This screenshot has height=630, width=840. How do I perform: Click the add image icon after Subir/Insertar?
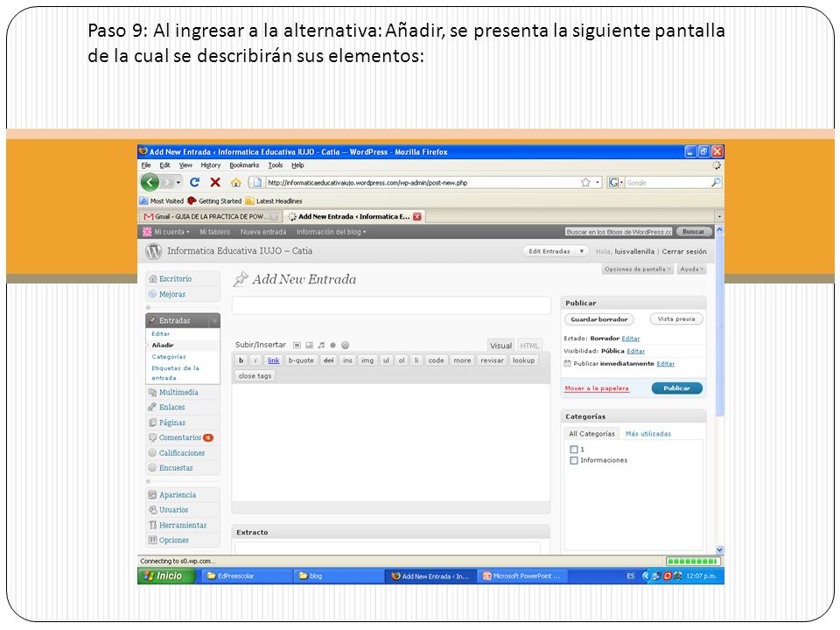pos(297,346)
